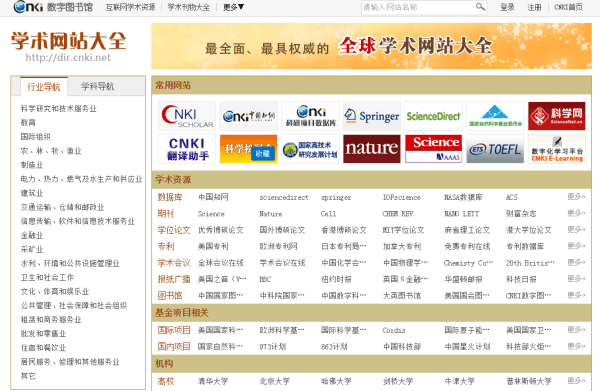Expand 更多 in the 期刊 row
The height and width of the screenshot is (391, 600).
(x=576, y=213)
